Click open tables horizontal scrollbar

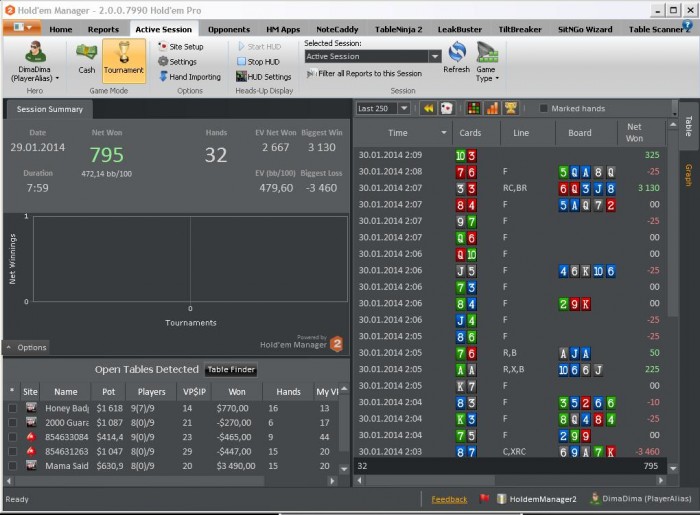point(138,481)
